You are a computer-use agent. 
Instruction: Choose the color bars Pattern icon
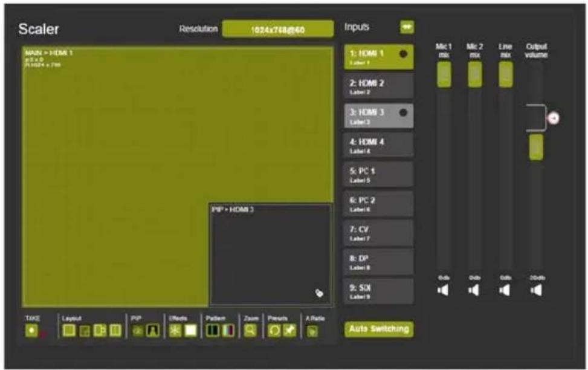(x=228, y=331)
